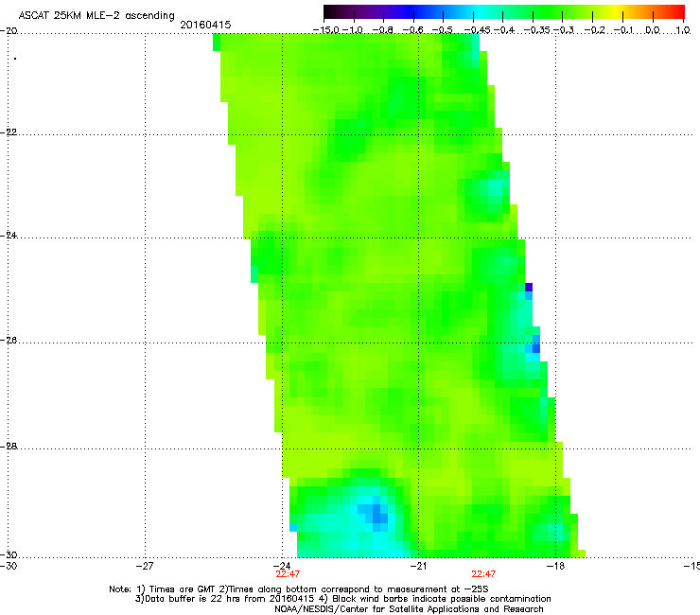
Task: Click the -0.1 color bar label
Action: (x=624, y=30)
